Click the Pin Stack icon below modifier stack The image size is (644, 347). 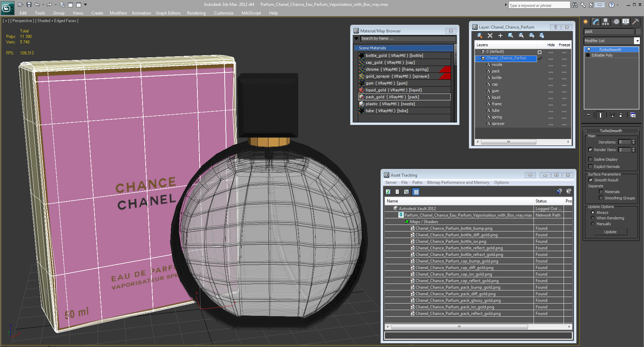[x=588, y=115]
